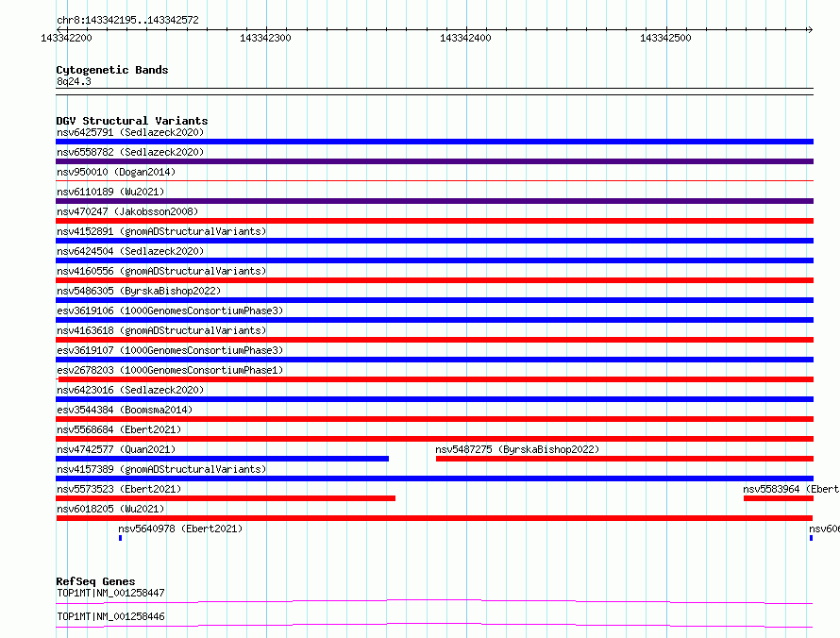Image resolution: width=840 pixels, height=638 pixels.
Task: Select nsv4160556 (gnomADStructuralVariants) label
Action: point(161,271)
